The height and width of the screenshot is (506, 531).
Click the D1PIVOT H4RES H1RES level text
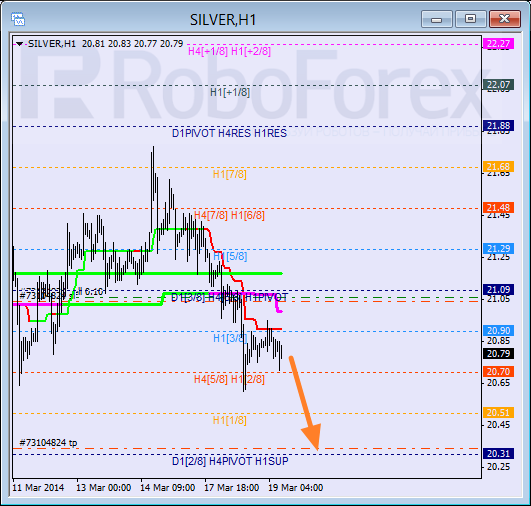(229, 133)
